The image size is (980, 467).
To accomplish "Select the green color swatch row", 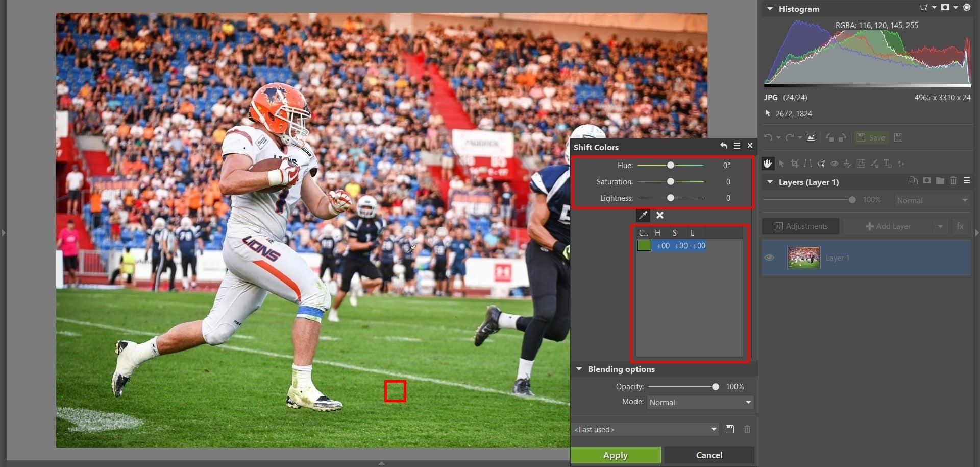I will coord(672,245).
